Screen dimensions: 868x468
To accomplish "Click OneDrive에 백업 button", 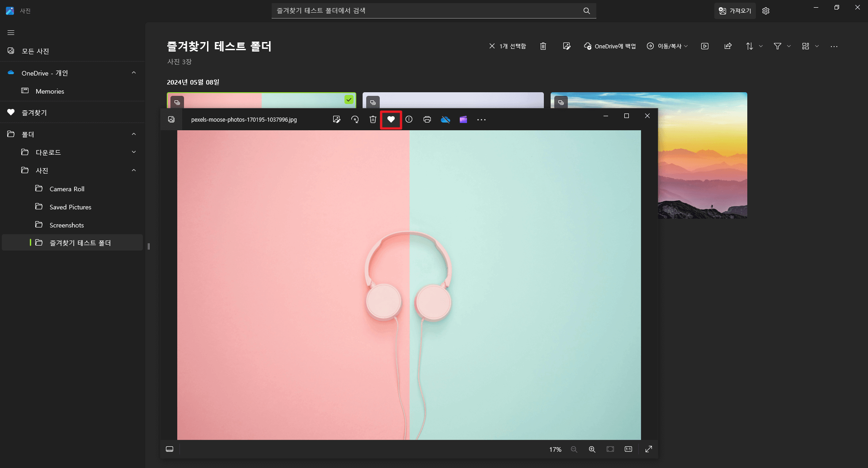I will click(610, 46).
